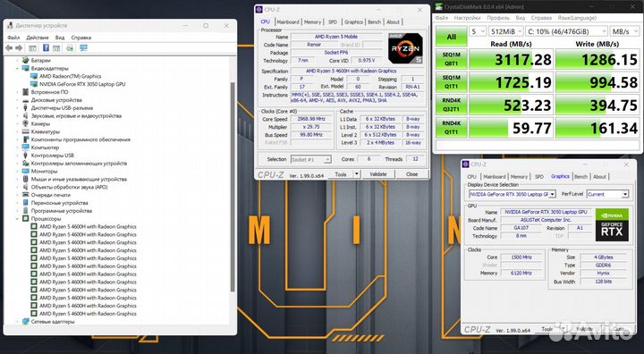
Task: Click the printer icon next to Очереди печати
Action: pyautogui.click(x=25, y=195)
